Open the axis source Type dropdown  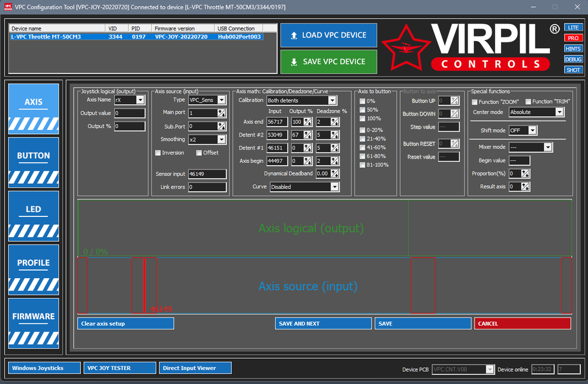(221, 100)
